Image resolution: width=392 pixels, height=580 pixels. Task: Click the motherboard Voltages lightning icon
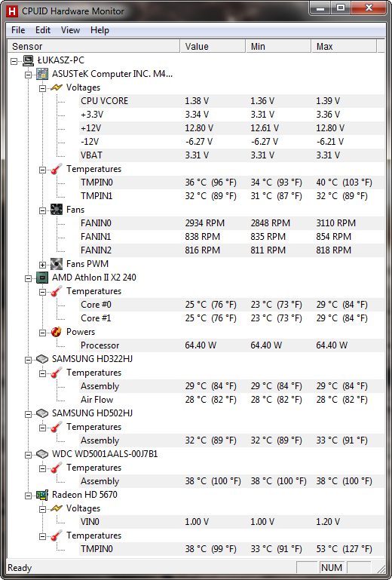coord(57,87)
